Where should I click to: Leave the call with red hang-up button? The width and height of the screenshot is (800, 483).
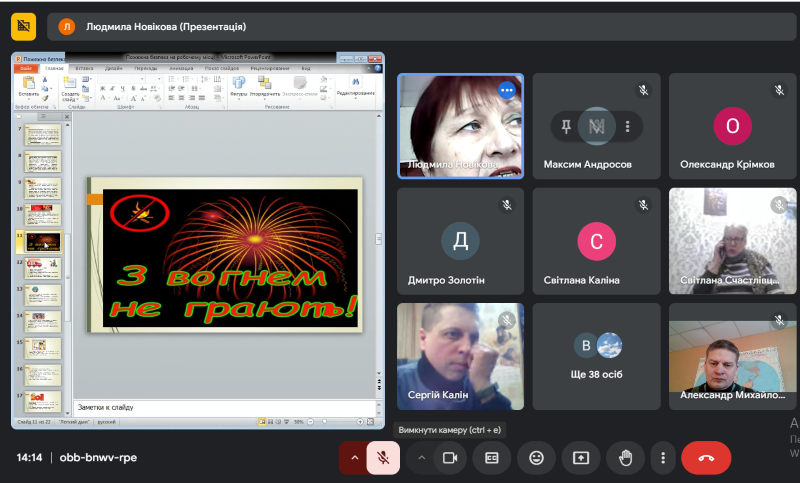click(706, 458)
